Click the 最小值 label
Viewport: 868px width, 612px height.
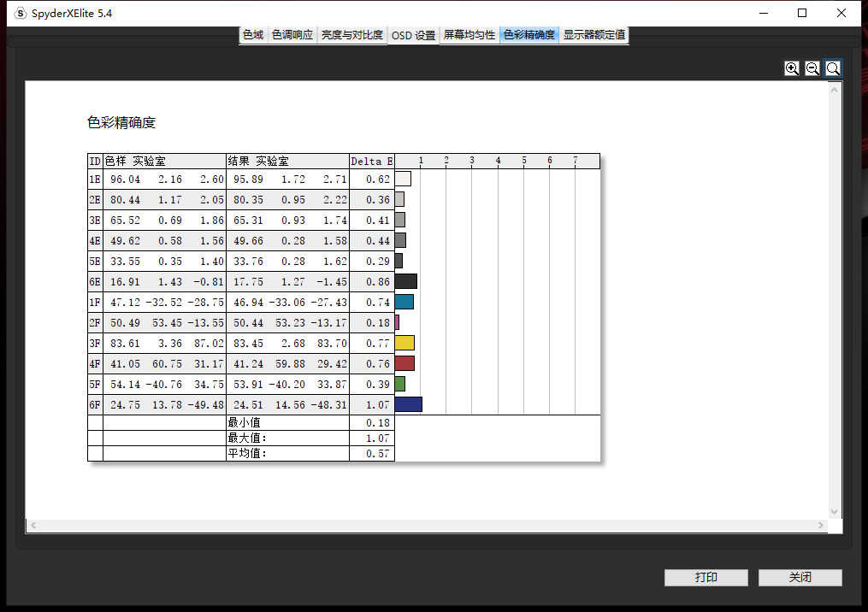coord(244,423)
